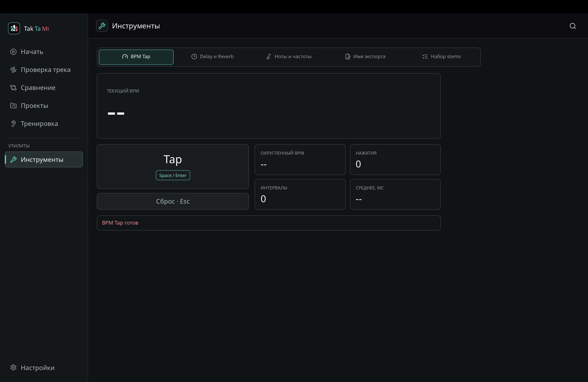Hit the large Tap button
588x382 pixels.
pos(173,167)
